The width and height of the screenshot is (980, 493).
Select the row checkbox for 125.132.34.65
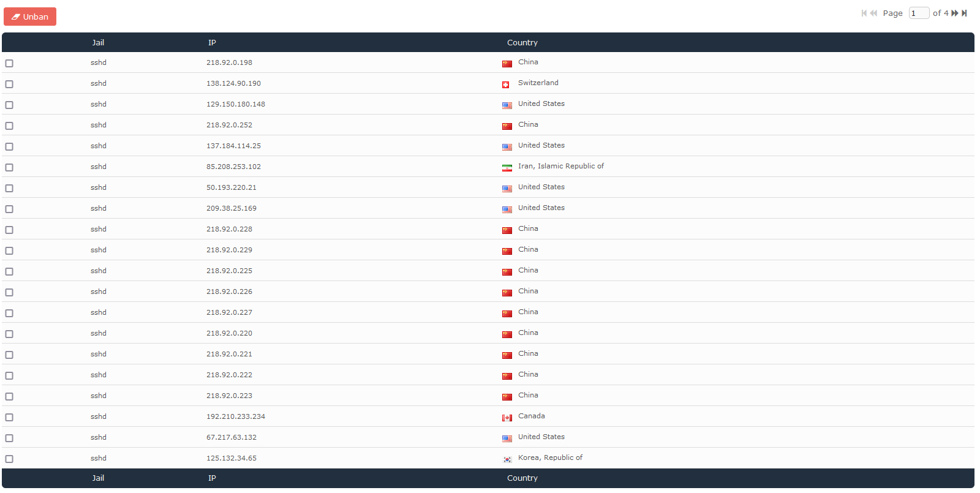(x=9, y=459)
